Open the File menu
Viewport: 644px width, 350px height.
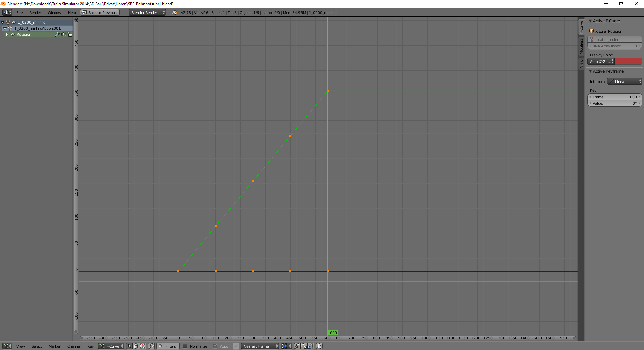pos(19,13)
